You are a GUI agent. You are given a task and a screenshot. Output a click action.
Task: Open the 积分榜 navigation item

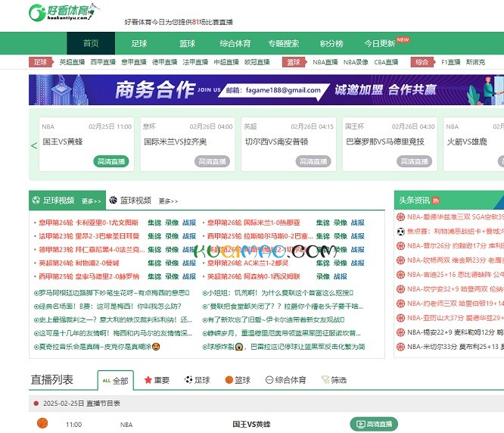click(x=331, y=43)
